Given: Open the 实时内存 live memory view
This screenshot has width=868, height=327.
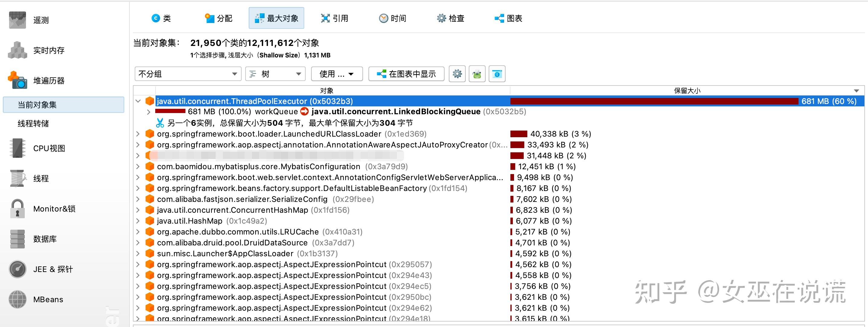Looking at the screenshot, I should point(49,50).
